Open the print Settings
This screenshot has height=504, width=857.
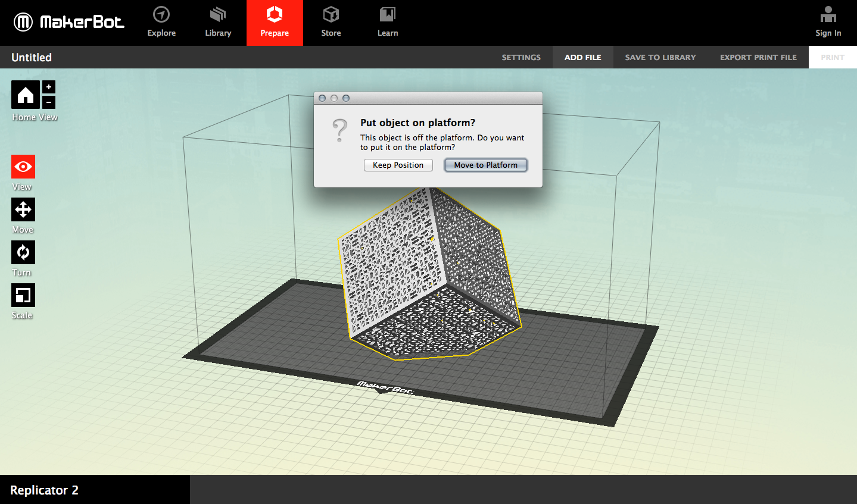pos(521,57)
